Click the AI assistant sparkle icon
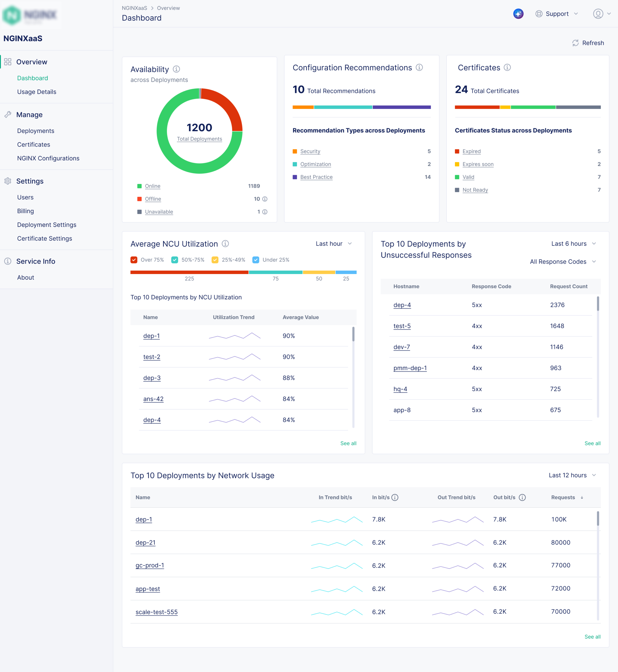Screen dimensions: 618x672 pyautogui.click(x=518, y=14)
